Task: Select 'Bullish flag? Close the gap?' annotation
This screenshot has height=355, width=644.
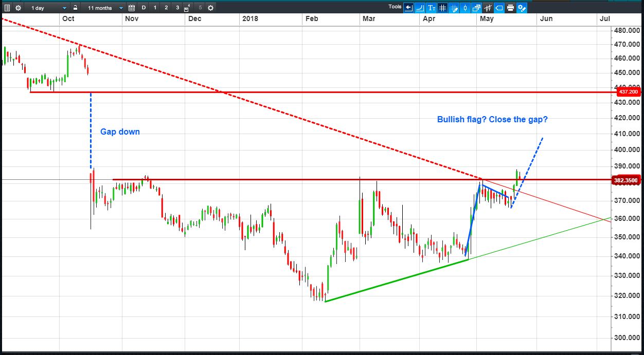Action: 492,119
